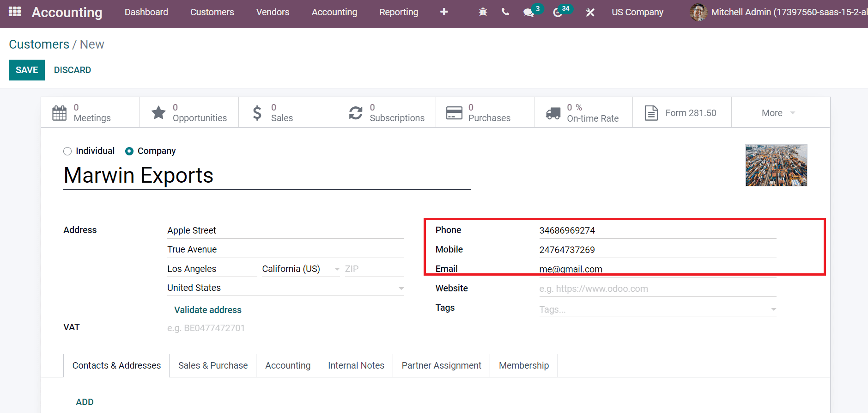Open the 0 Purchases smart button
This screenshot has height=413, width=868.
[485, 112]
